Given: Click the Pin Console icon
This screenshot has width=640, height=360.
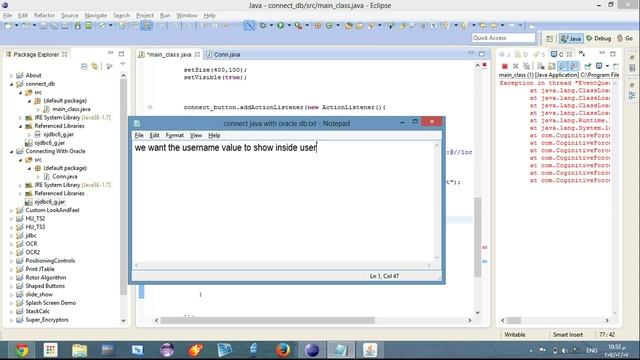Looking at the screenshot, I should (588, 66).
